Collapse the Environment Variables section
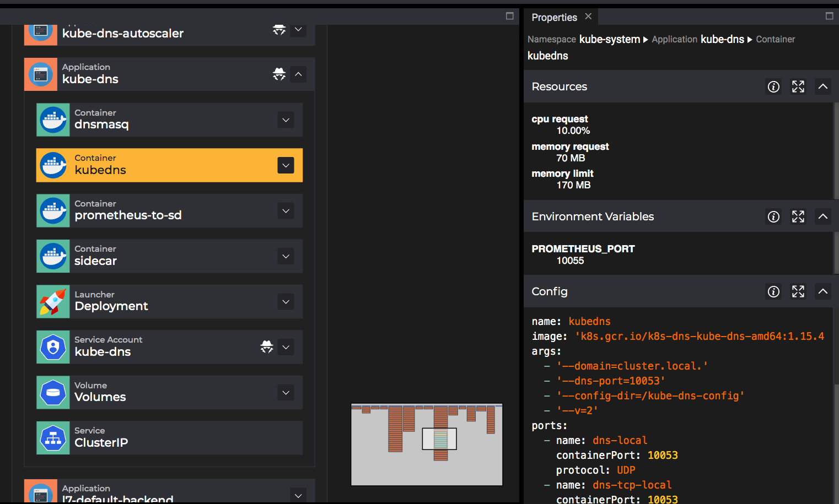 pyautogui.click(x=822, y=216)
